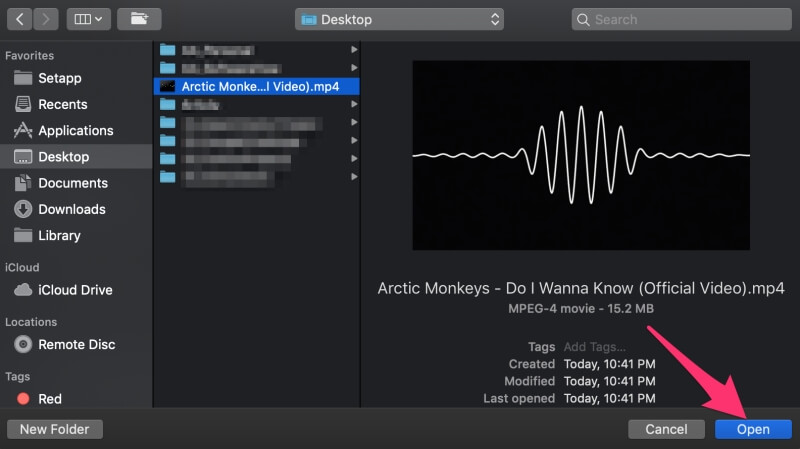
Task: Click the Setapp folder icon
Action: [x=23, y=78]
